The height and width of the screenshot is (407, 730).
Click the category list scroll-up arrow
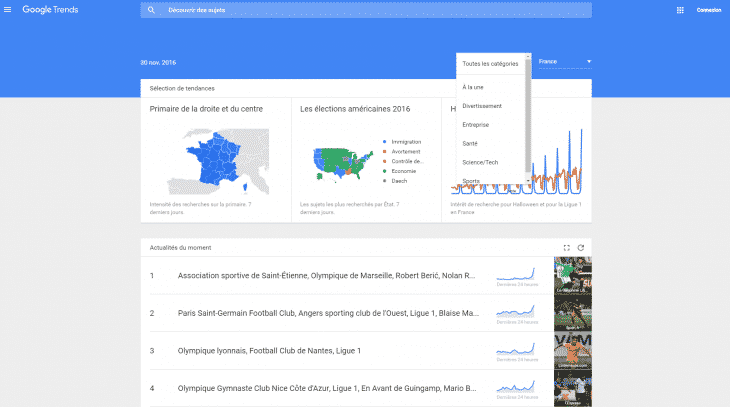(528, 56)
